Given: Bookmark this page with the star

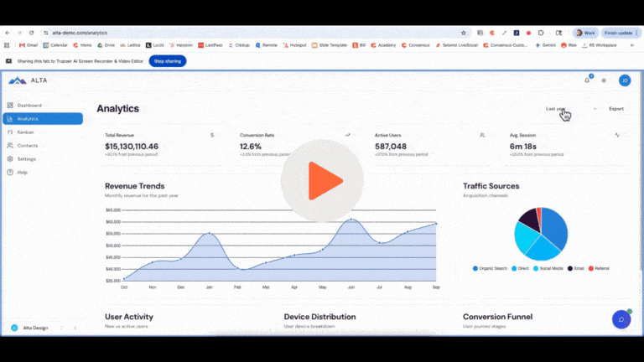Looking at the screenshot, I should (x=463, y=33).
